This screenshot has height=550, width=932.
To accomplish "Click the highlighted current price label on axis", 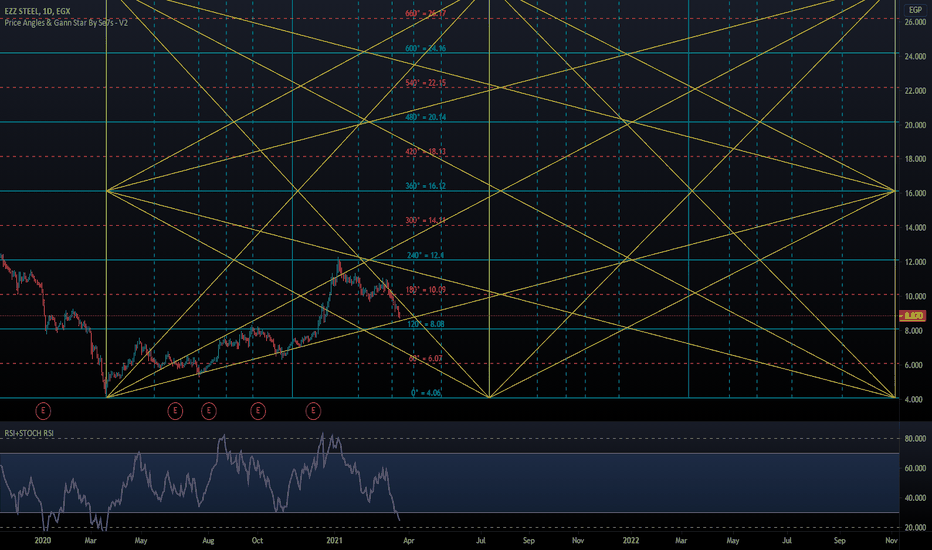I will click(914, 316).
